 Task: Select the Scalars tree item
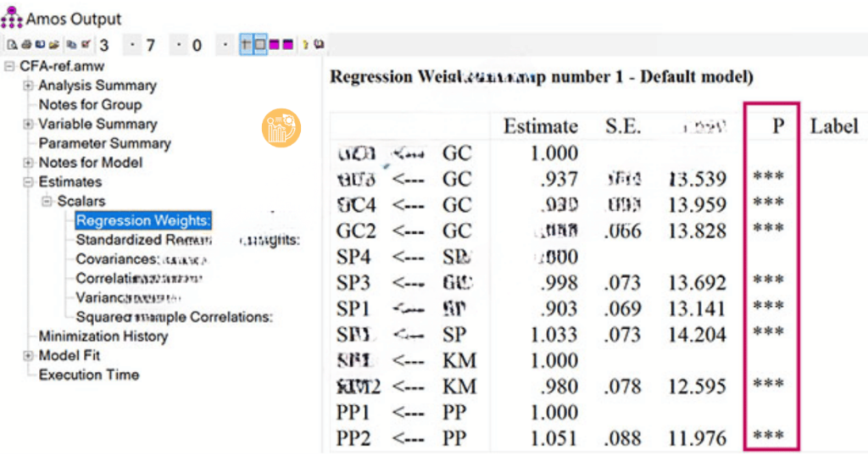coord(81,201)
